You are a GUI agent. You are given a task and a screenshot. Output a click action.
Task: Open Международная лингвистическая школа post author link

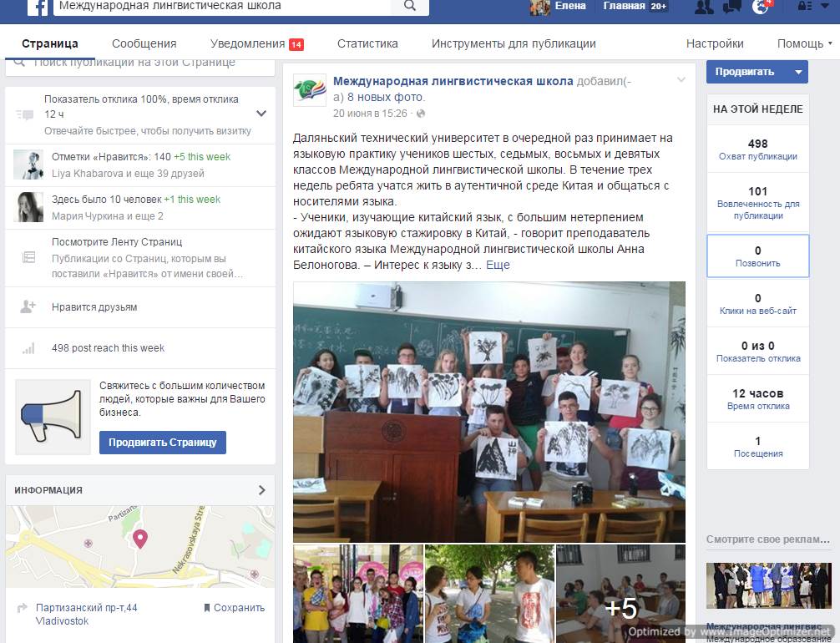point(453,82)
